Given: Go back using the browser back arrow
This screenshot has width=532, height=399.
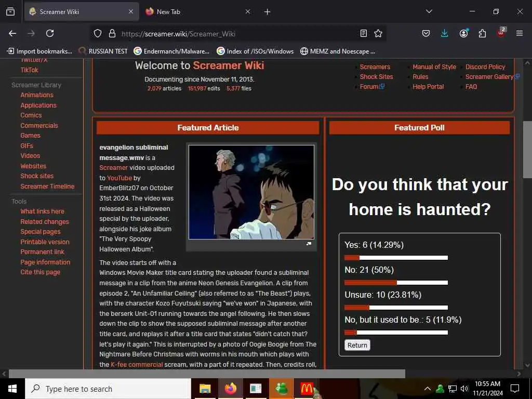Looking at the screenshot, I should [12, 33].
